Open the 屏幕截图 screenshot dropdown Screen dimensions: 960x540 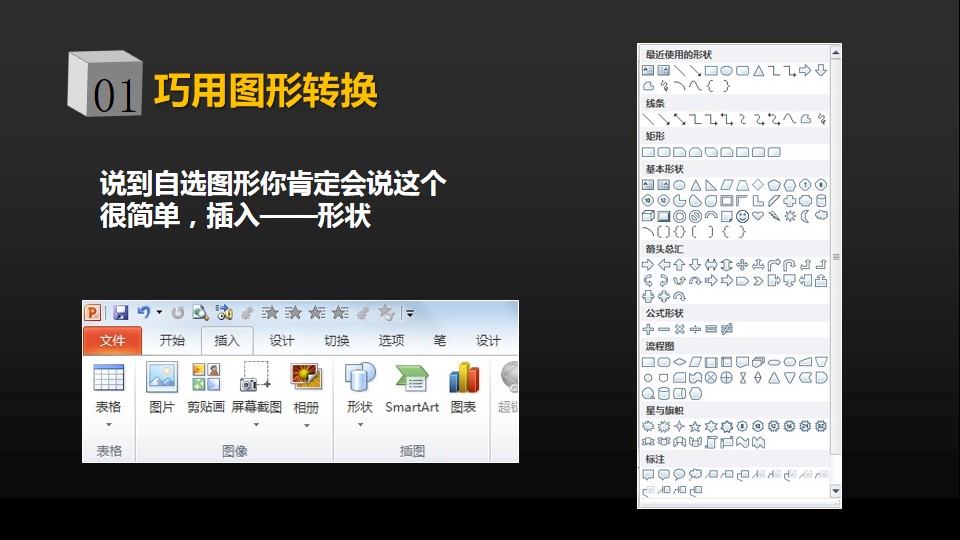coord(256,424)
